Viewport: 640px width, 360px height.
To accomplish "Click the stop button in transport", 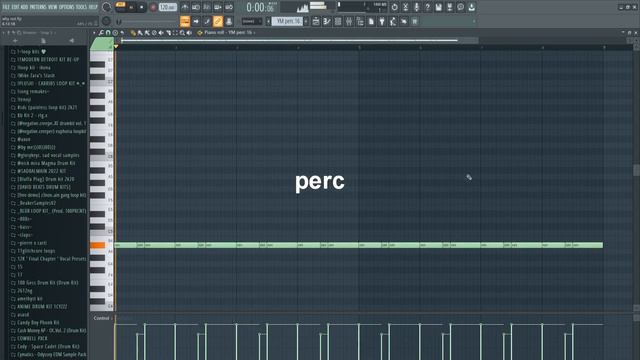I will coord(142,7).
